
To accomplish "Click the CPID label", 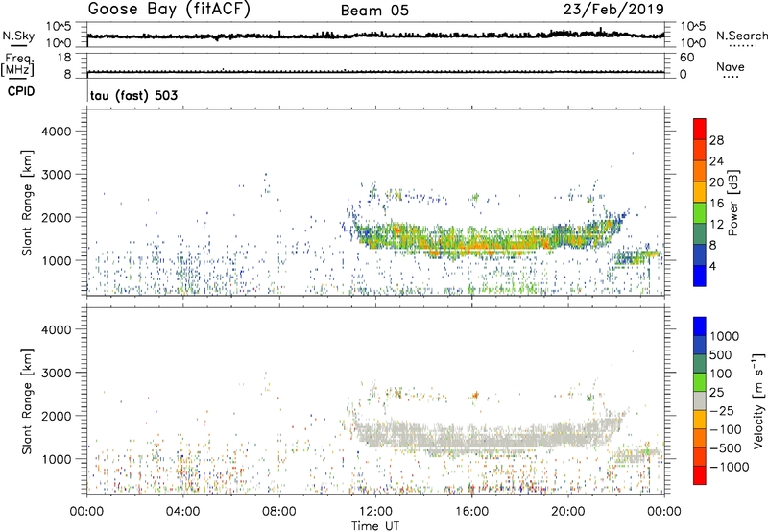I will pyautogui.click(x=21, y=91).
